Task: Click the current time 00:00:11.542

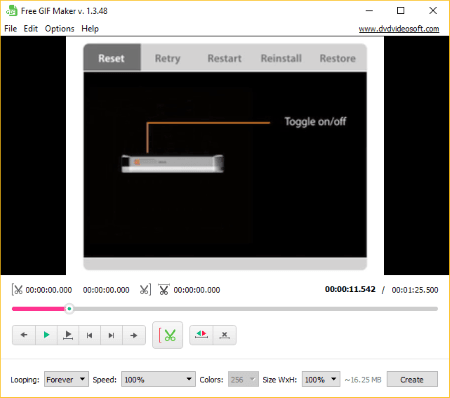Action: tap(350, 289)
